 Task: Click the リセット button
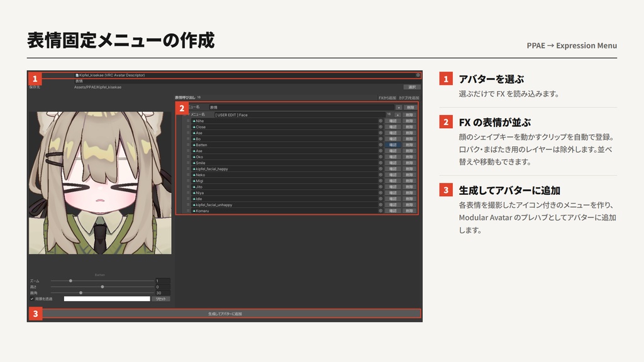161,299
